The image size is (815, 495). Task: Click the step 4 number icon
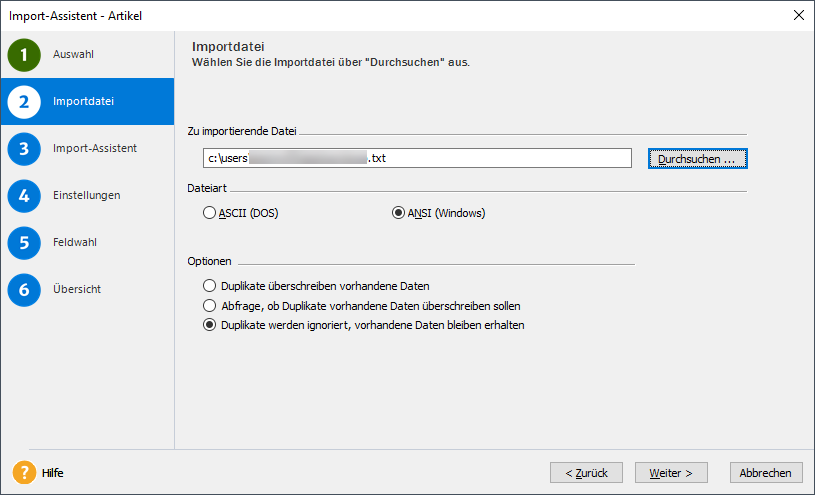click(24, 195)
